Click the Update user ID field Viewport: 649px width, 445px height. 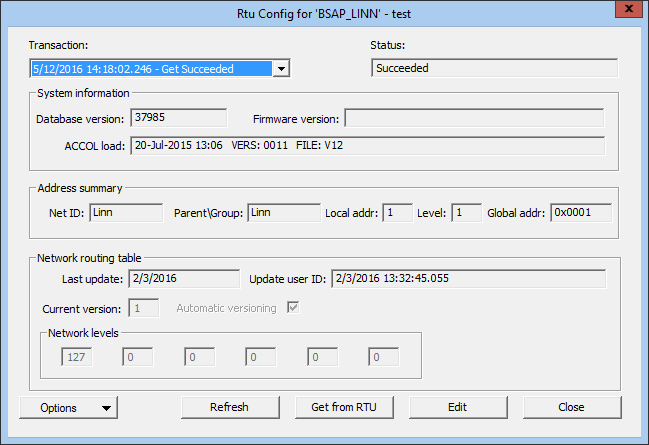[469, 279]
